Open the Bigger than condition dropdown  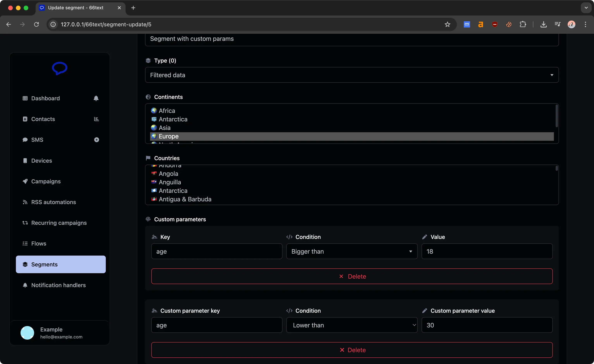point(351,251)
